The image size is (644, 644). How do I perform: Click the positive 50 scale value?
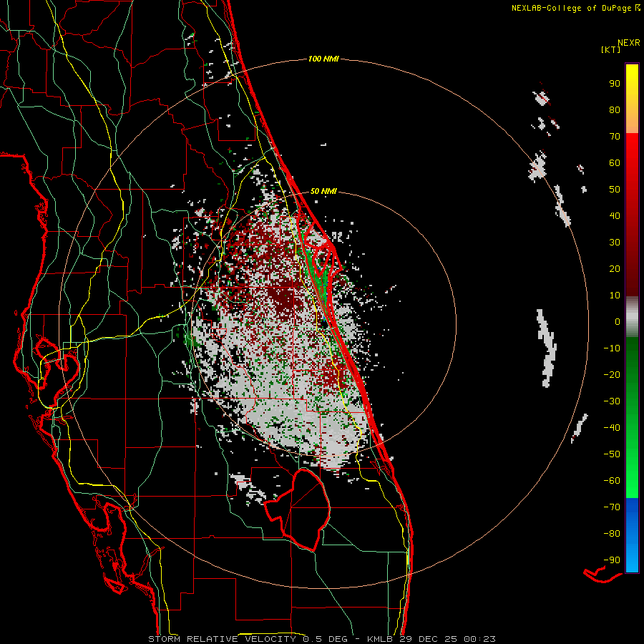(x=615, y=190)
